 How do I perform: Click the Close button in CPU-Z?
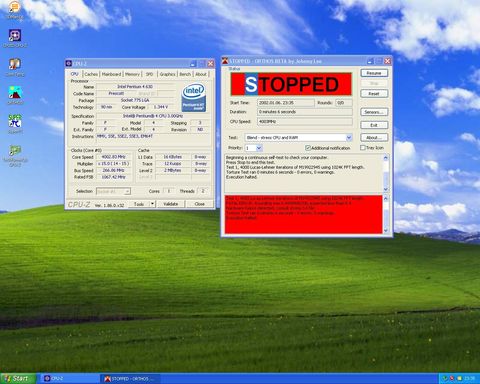coord(199,204)
